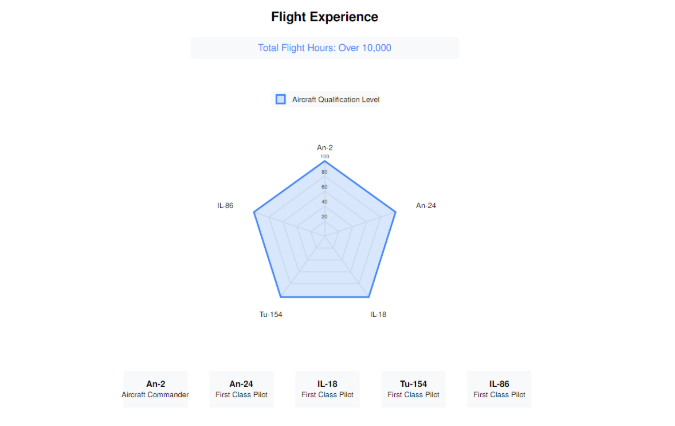This screenshot has width=675, height=426.
Task: Click the An-2 data point on the radar chart
Action: tap(325, 161)
